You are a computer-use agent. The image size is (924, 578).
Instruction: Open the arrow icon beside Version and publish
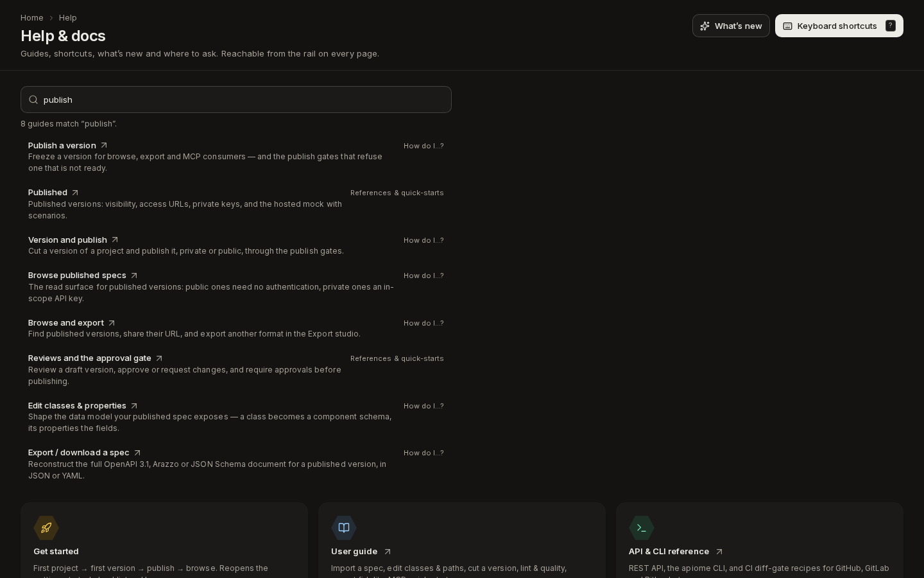click(115, 240)
